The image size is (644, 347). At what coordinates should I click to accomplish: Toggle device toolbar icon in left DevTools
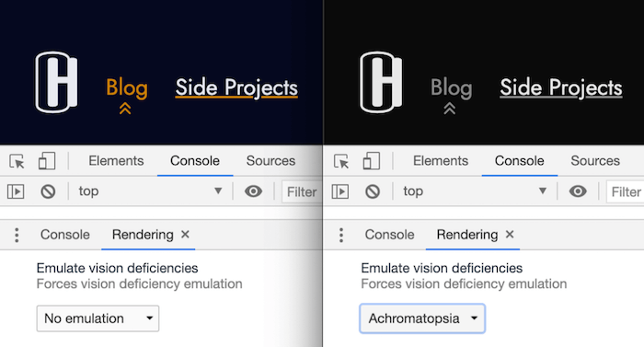[x=47, y=161]
